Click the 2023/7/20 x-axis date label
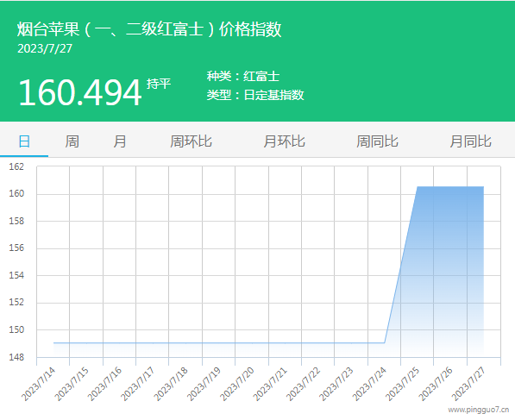 (237, 384)
